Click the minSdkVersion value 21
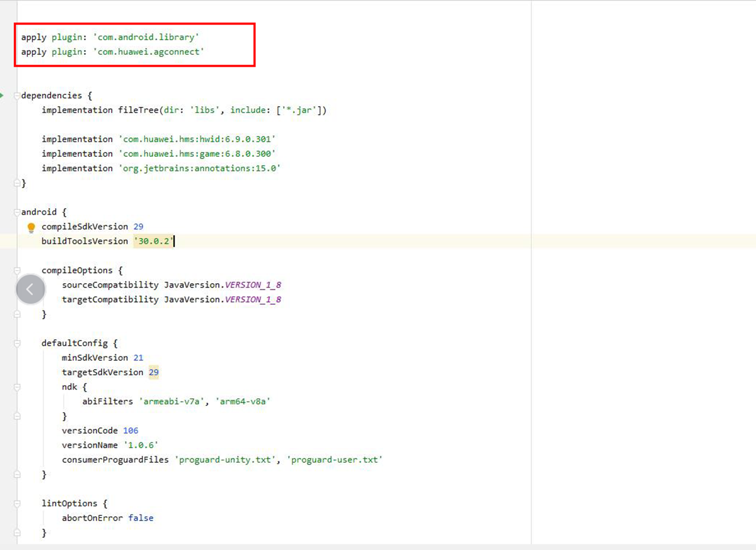This screenshot has width=756, height=550. click(138, 358)
